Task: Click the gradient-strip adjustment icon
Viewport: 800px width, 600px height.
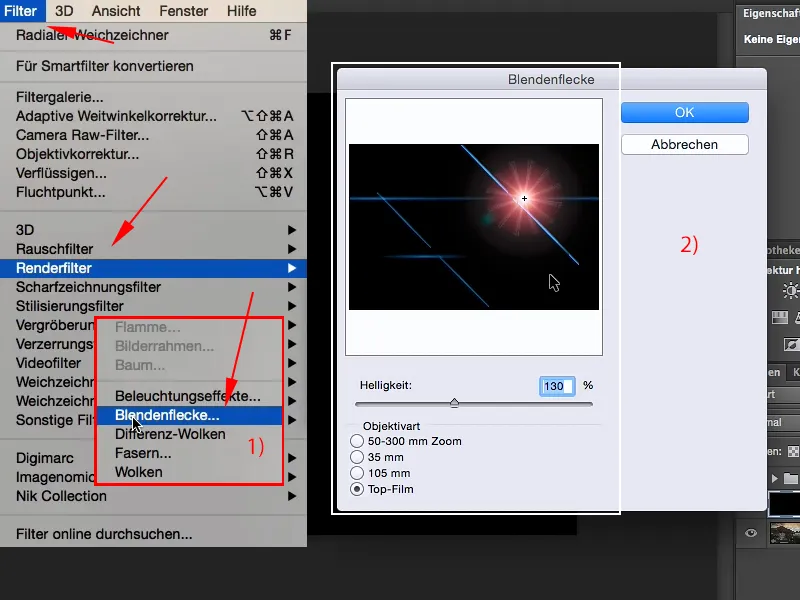Action: pos(780,317)
